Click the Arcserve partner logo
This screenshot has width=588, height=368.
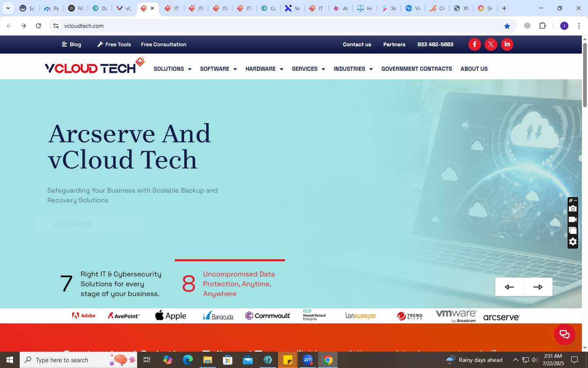tap(501, 317)
